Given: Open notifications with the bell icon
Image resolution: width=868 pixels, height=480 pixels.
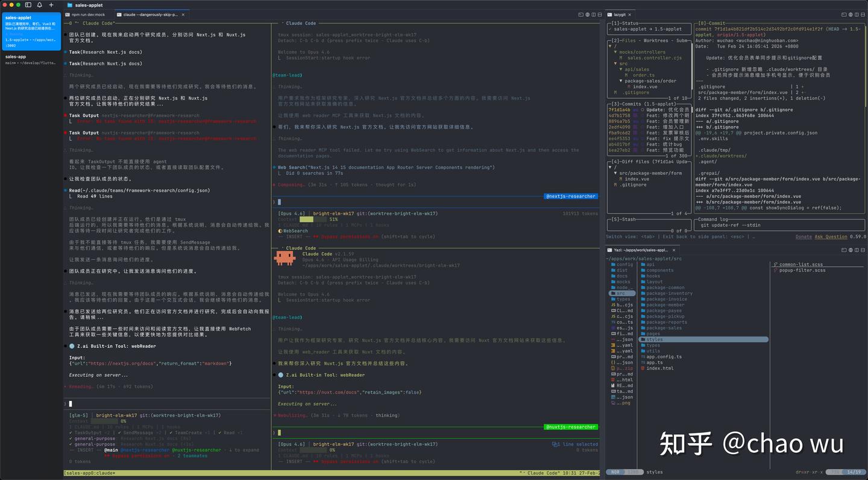Looking at the screenshot, I should point(40,5).
